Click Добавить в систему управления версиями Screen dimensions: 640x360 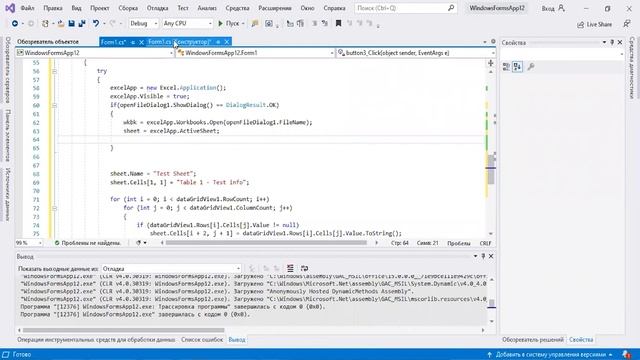[x=551, y=355]
